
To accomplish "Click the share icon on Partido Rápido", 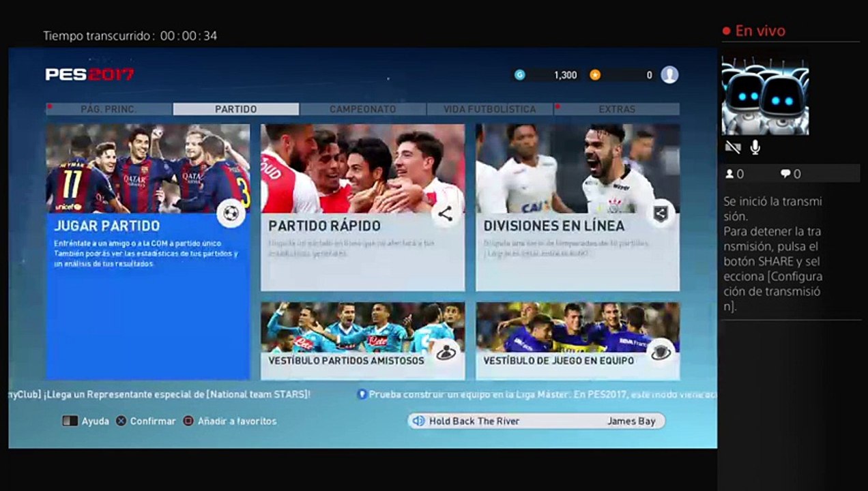I will (x=446, y=214).
